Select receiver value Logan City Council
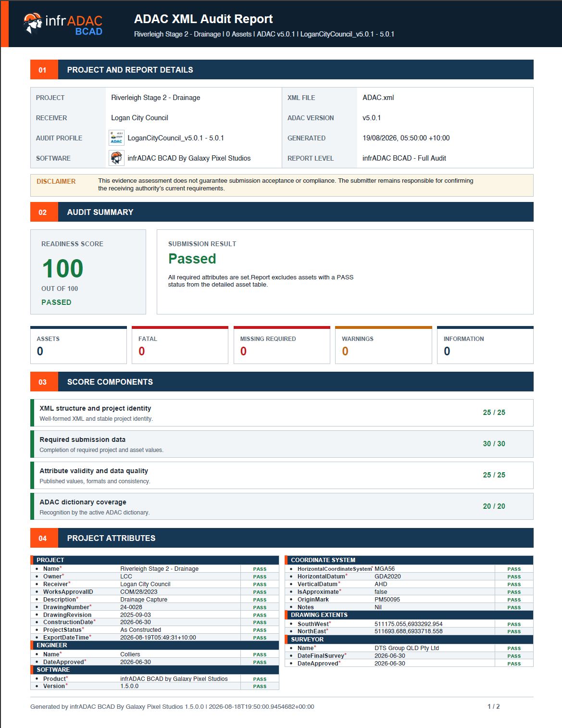Viewport: 562px width, 728px height. [x=139, y=118]
